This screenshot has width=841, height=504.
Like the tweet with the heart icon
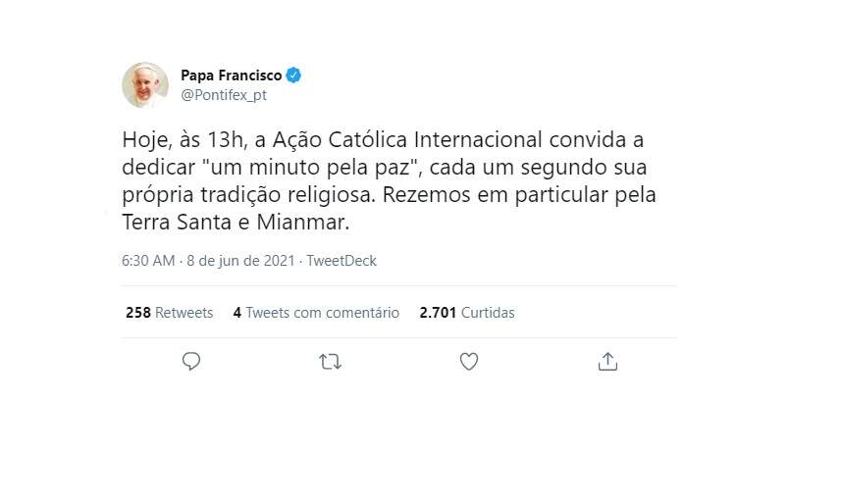469,362
